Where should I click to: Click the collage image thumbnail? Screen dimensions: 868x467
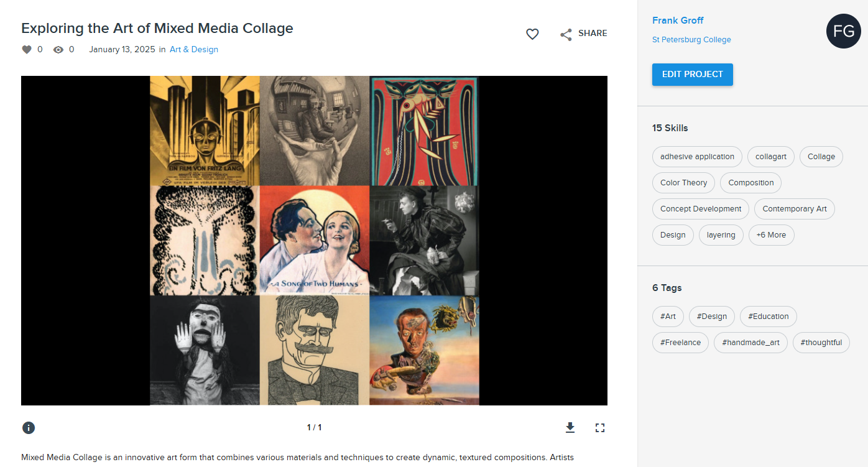coord(314,241)
